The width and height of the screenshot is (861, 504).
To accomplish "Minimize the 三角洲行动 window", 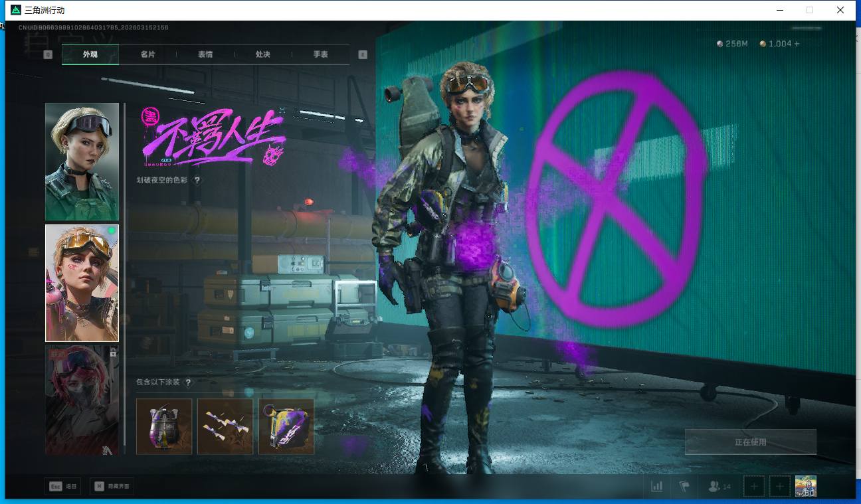I will 779,10.
